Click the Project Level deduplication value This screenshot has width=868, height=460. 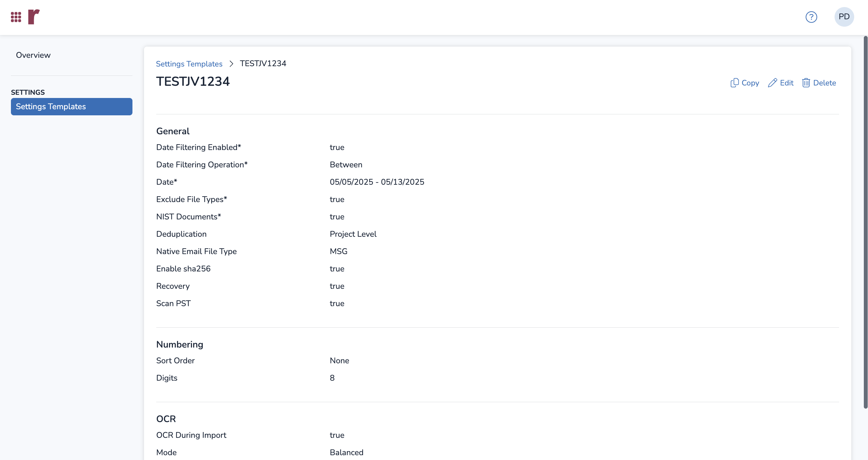pyautogui.click(x=353, y=234)
